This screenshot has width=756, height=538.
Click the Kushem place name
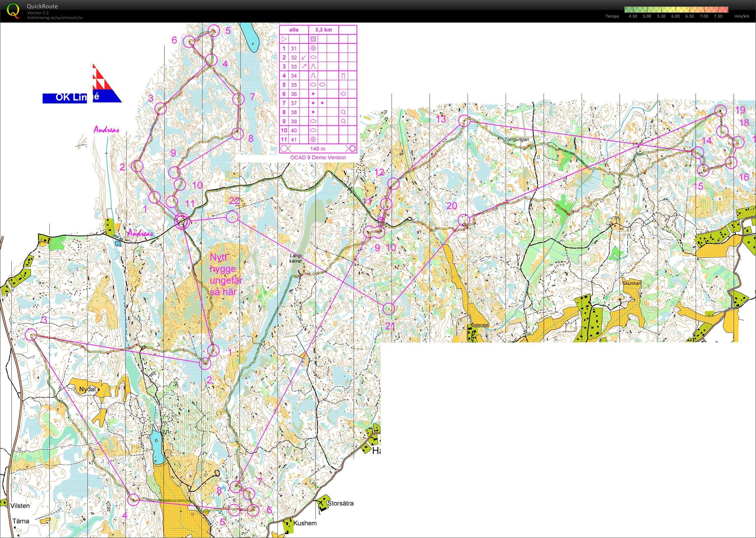click(x=305, y=523)
